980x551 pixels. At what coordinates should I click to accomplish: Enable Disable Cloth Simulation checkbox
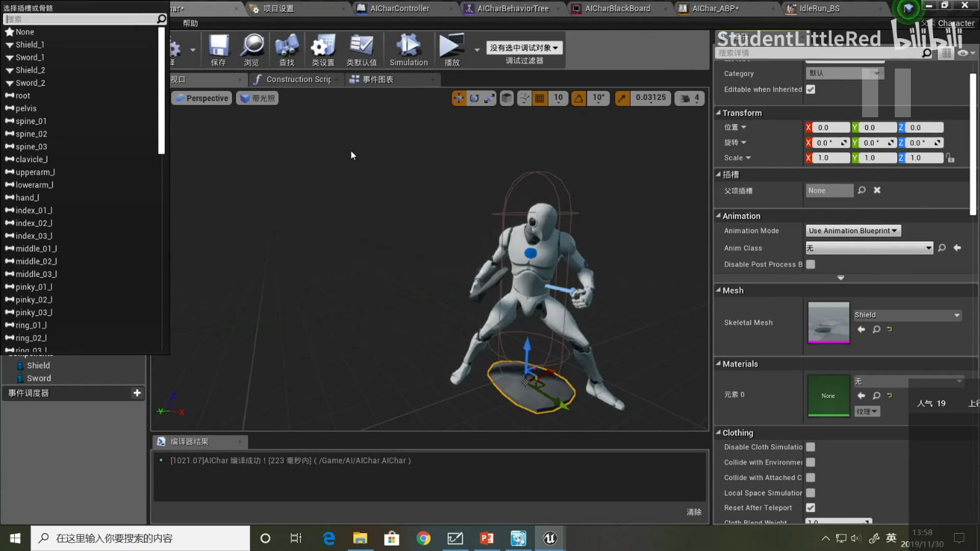click(811, 447)
